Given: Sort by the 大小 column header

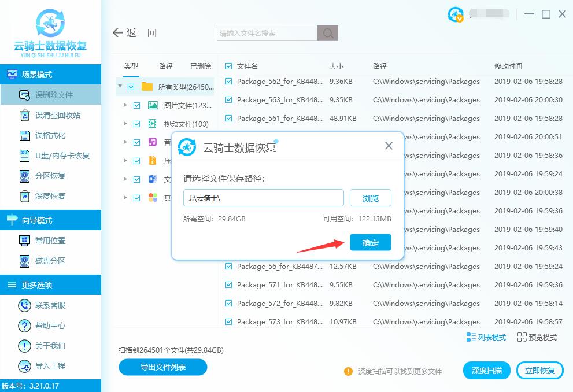Looking at the screenshot, I should (x=336, y=66).
